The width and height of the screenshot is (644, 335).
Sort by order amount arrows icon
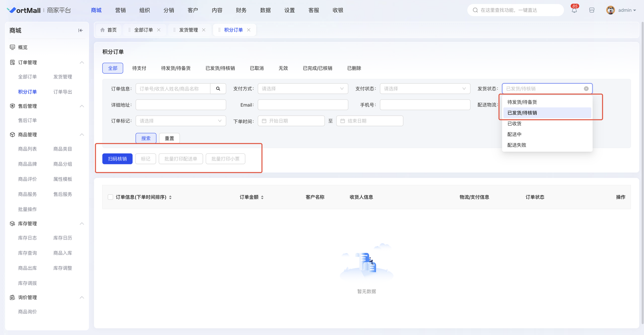point(262,197)
